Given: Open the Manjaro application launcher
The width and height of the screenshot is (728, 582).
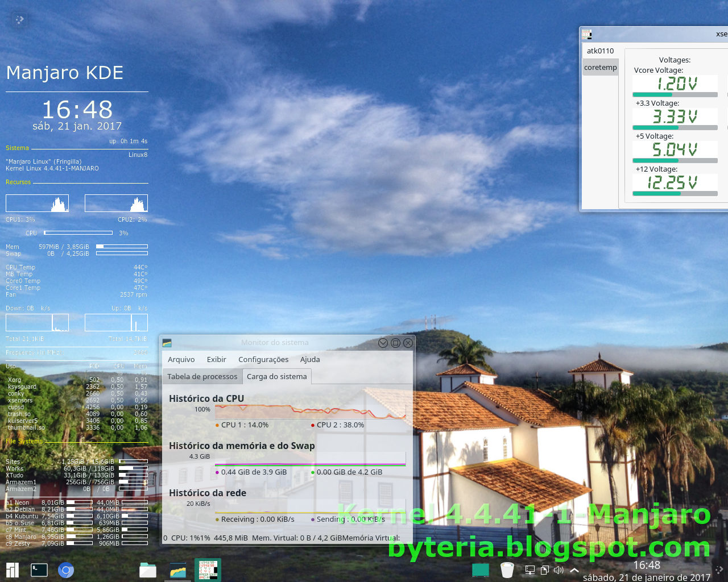Looking at the screenshot, I should tap(13, 570).
